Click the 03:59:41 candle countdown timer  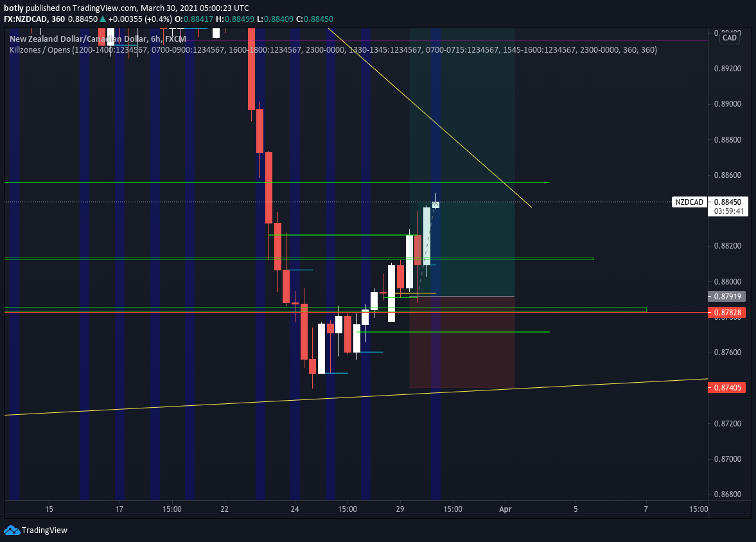pyautogui.click(x=728, y=211)
